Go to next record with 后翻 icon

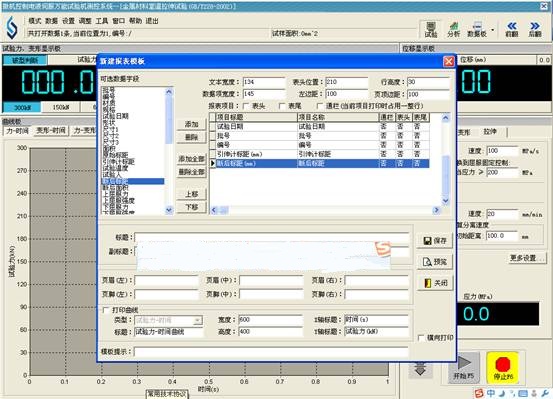[535, 29]
